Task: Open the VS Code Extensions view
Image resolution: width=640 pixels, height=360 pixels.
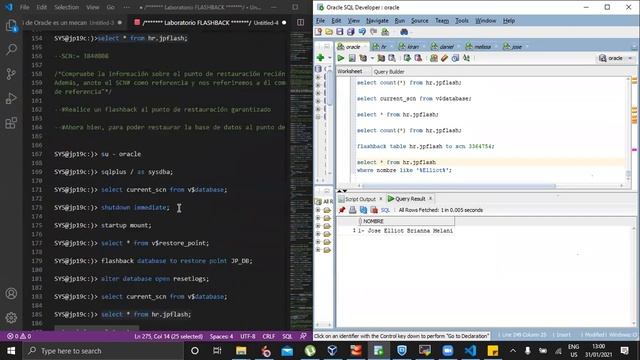Action: point(11,123)
